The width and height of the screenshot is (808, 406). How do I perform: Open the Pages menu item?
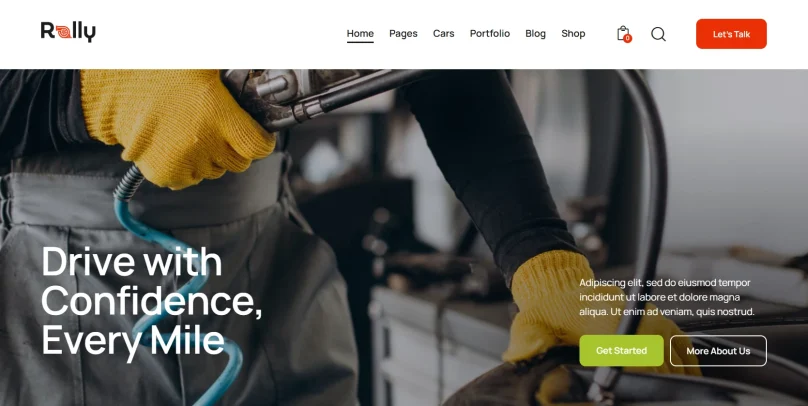click(x=403, y=33)
